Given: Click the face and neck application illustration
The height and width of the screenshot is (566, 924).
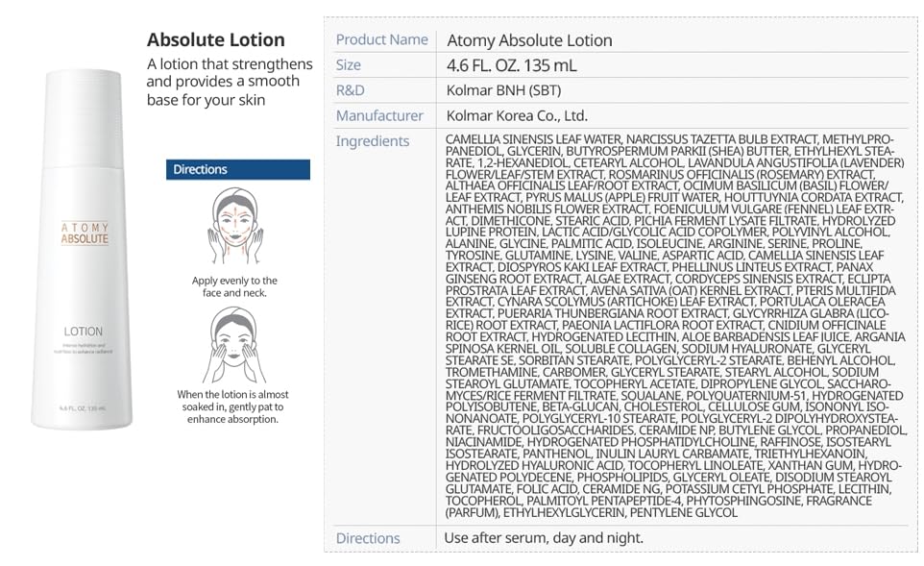Looking at the screenshot, I should 235,226.
